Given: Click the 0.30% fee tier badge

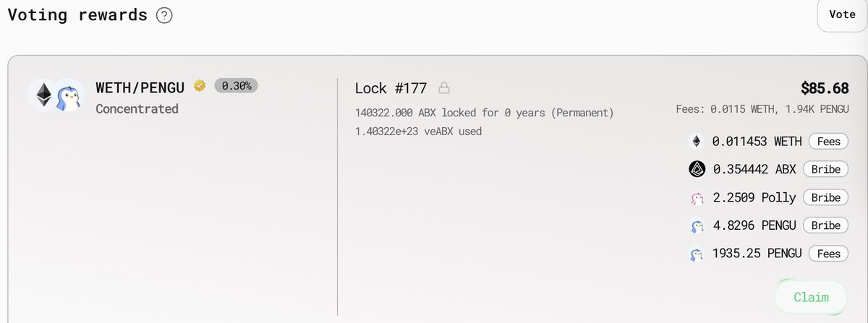Looking at the screenshot, I should 237,86.
